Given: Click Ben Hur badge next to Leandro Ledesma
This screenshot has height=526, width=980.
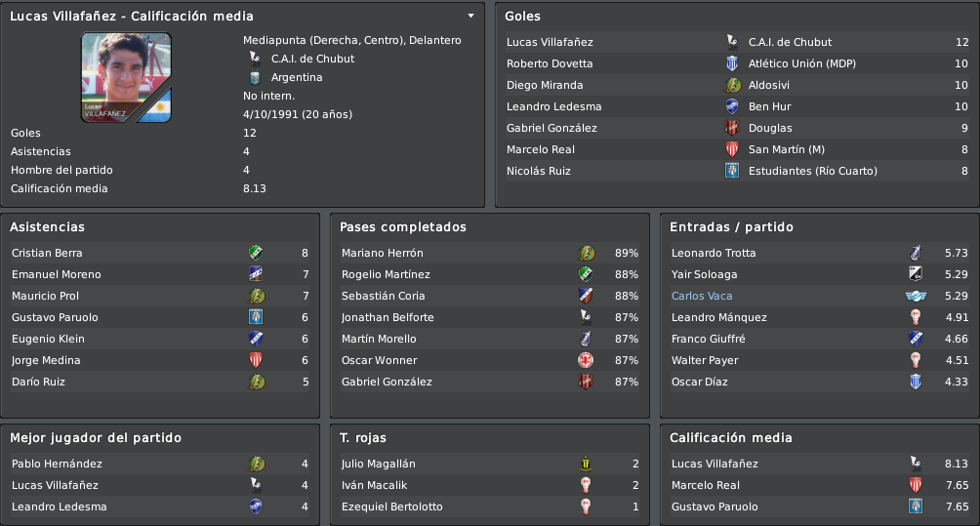Looking at the screenshot, I should coord(732,106).
